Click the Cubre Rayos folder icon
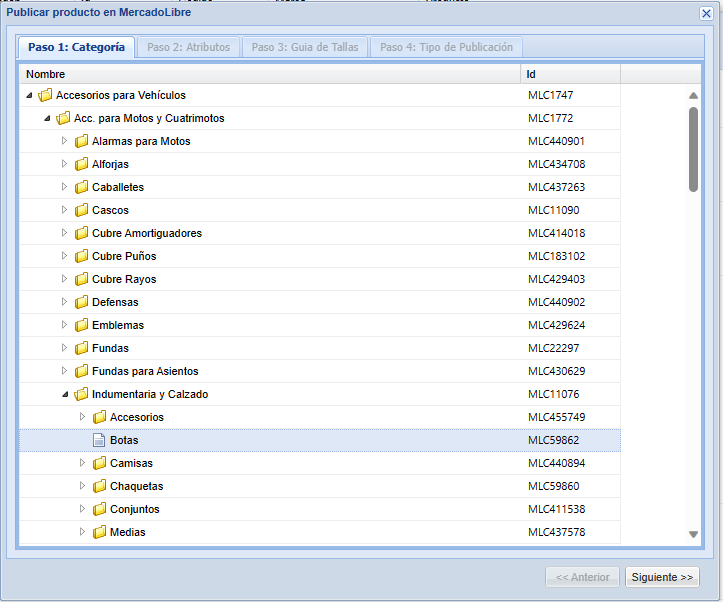Screen dimensions: 723x602 (x=81, y=279)
